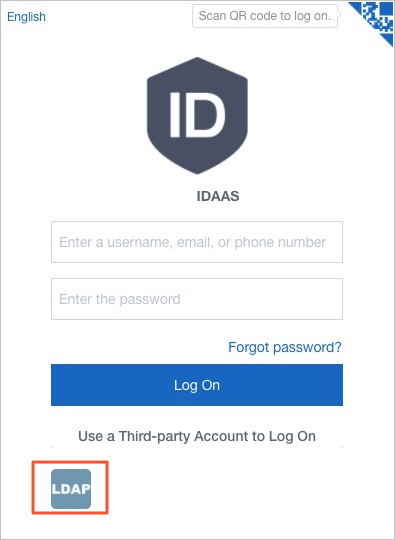Click the ID shield logo
The height and width of the screenshot is (540, 395).
click(197, 115)
